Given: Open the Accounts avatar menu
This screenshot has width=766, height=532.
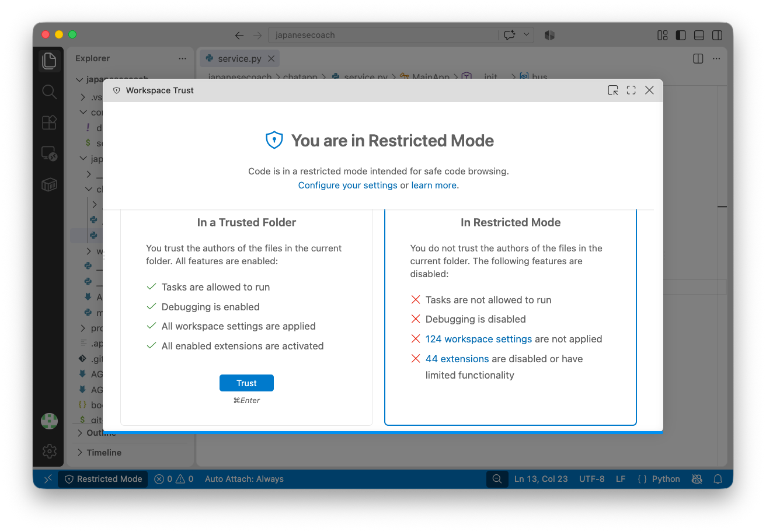Looking at the screenshot, I should [x=50, y=421].
